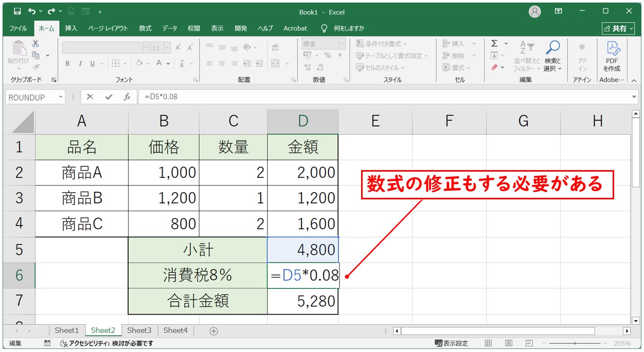Switch to the データ ribbon tab

coord(170,28)
